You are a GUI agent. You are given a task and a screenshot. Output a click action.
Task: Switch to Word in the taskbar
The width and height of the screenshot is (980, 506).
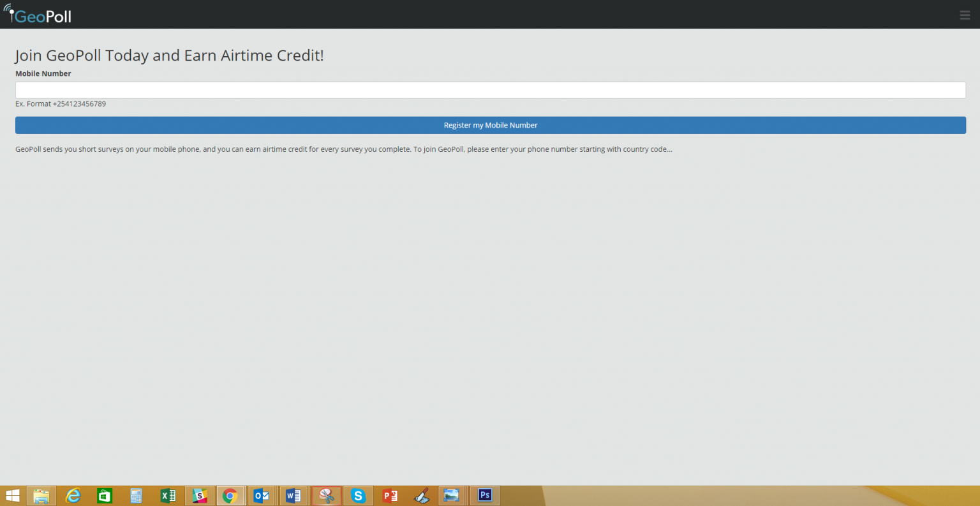[293, 496]
